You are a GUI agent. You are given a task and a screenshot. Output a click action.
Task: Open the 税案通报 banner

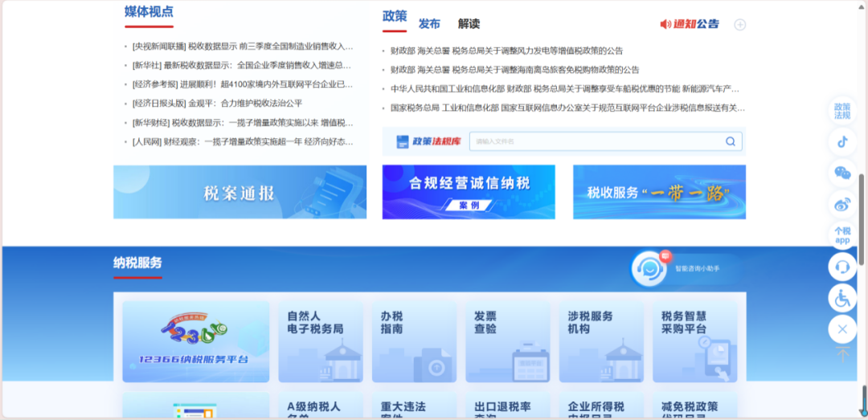[240, 192]
